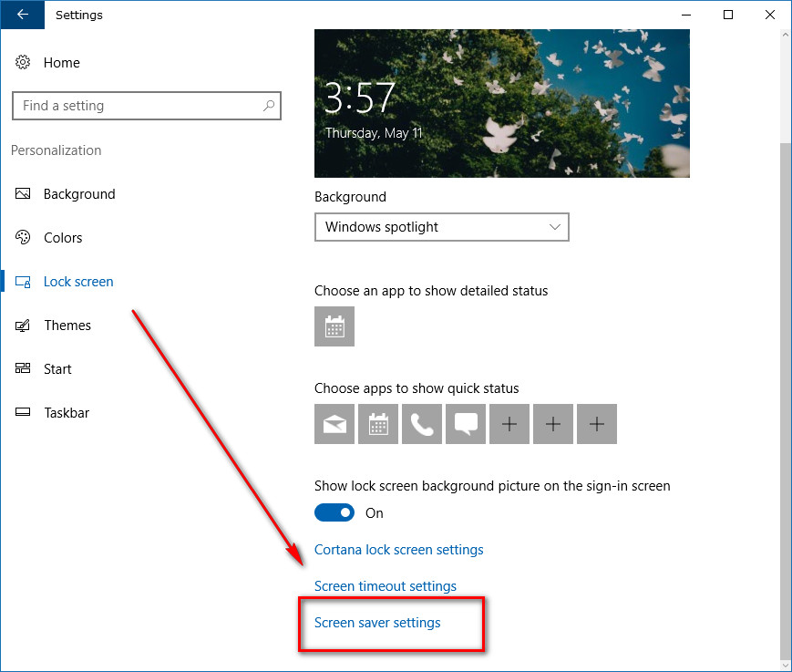792x672 pixels.
Task: Click into the Find a setting field
Action: coord(137,106)
